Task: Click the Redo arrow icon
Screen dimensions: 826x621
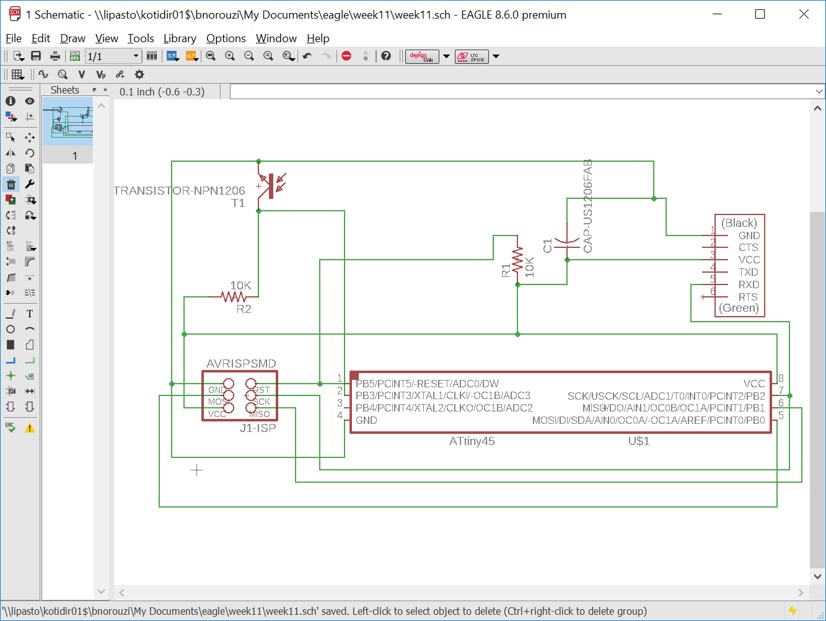Action: click(x=327, y=56)
